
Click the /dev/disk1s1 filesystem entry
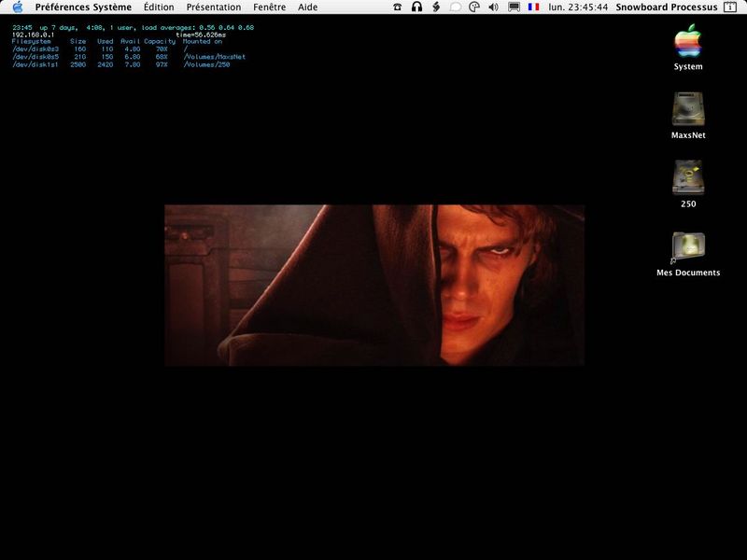[x=35, y=64]
